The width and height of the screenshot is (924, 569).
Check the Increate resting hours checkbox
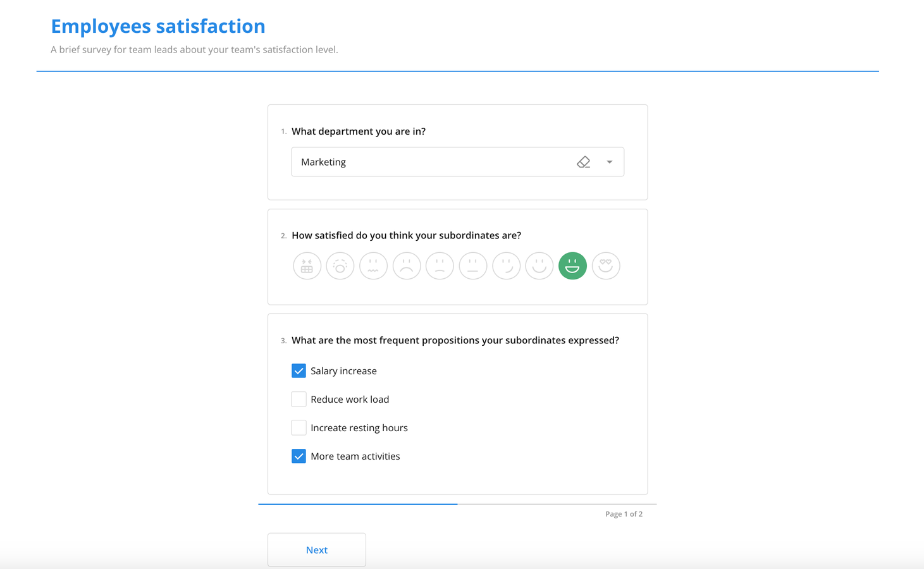coord(299,427)
